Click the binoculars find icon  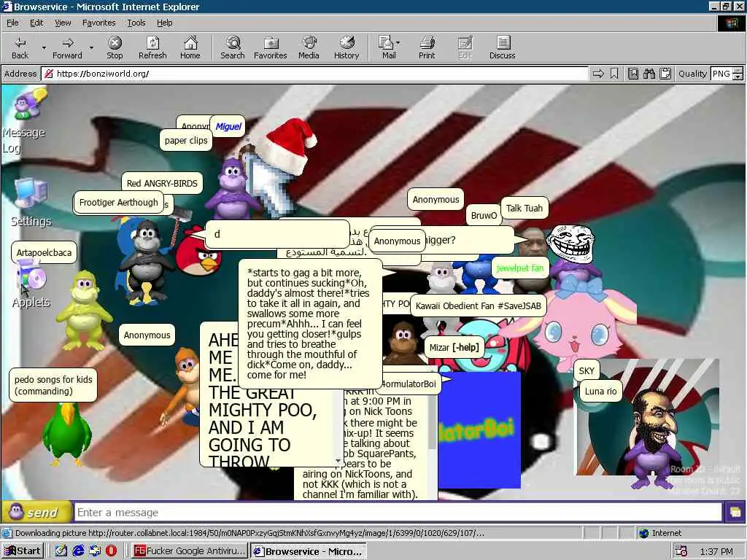pyautogui.click(x=649, y=74)
